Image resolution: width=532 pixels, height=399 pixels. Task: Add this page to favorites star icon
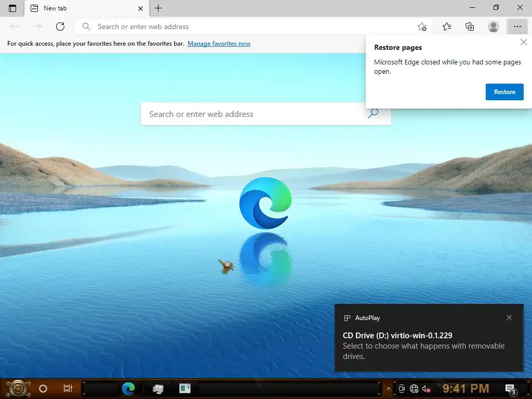coord(422,26)
